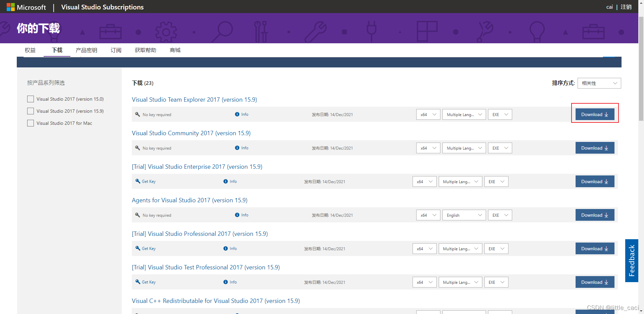Open language dropdown for Enterprise 2017 trial

461,181
